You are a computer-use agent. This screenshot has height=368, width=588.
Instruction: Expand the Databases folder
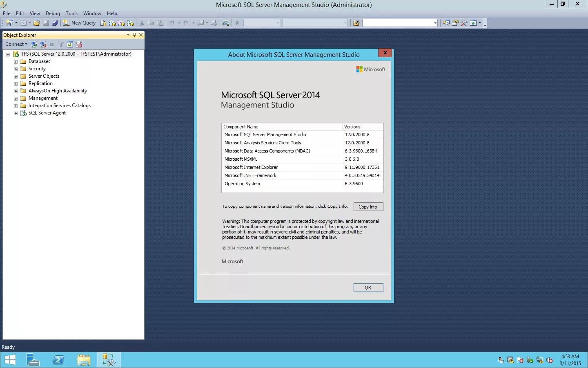[16, 62]
